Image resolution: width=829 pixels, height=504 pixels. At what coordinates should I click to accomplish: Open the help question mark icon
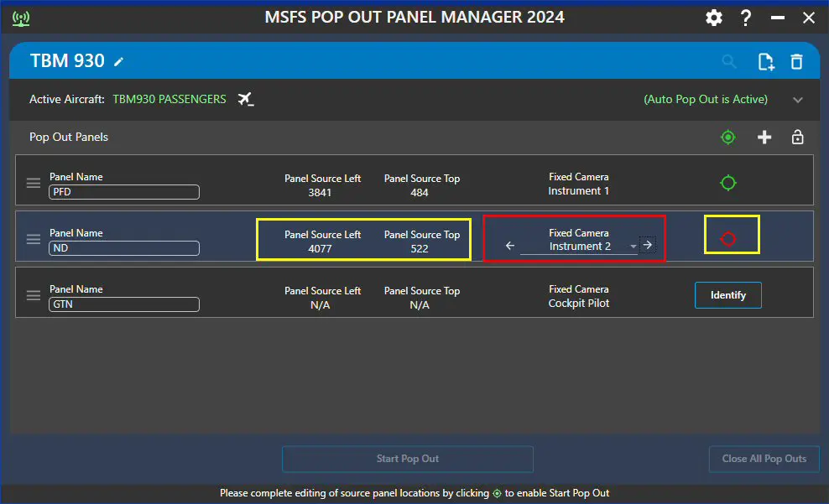[x=745, y=18]
